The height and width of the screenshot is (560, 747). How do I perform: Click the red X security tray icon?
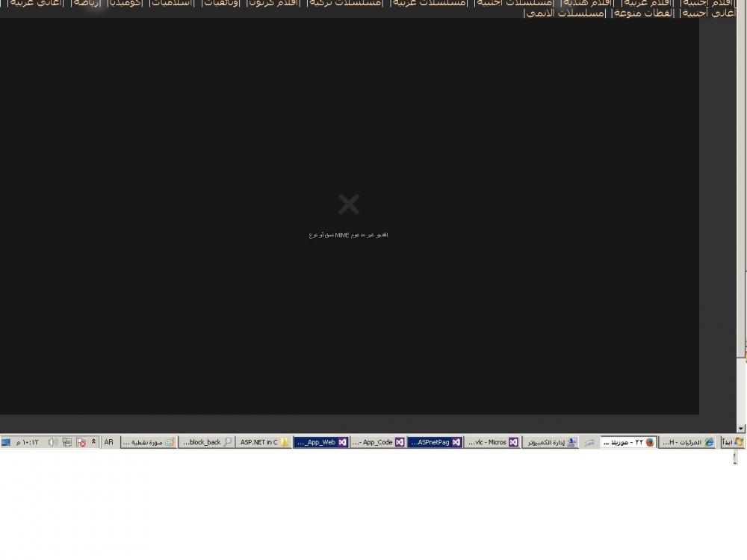point(81,443)
